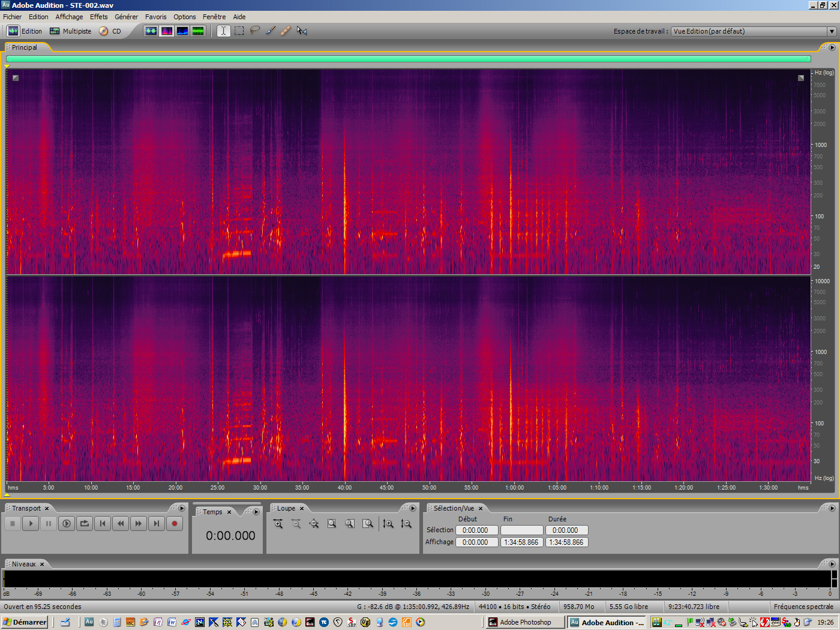Open the Effets menu
The width and height of the screenshot is (840, 630).
[x=98, y=16]
